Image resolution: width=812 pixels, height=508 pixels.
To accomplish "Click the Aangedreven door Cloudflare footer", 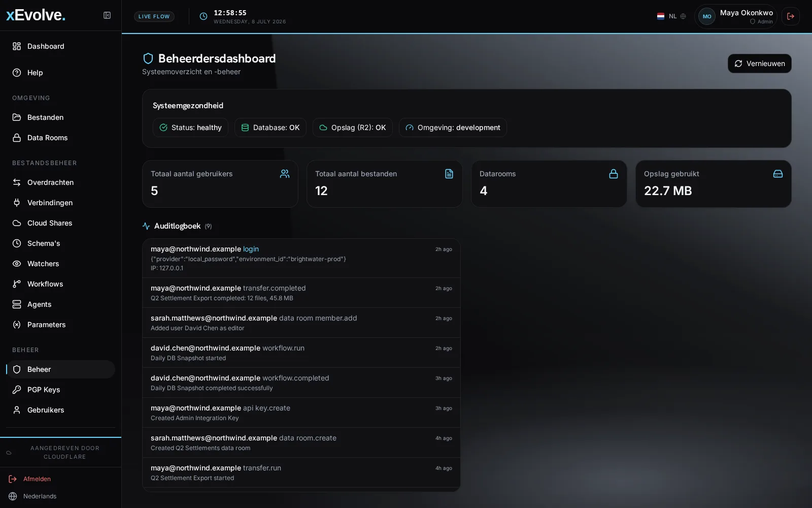I will [61, 452].
